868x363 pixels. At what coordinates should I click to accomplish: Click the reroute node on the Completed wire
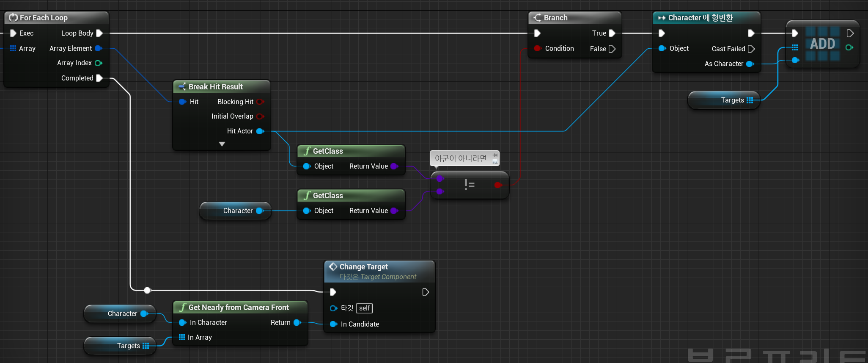click(147, 290)
